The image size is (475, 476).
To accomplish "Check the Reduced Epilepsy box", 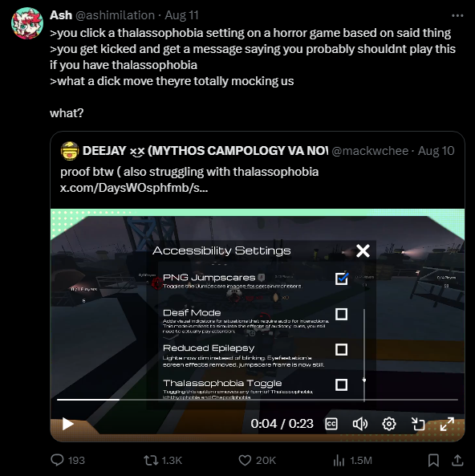I will tap(342, 349).
